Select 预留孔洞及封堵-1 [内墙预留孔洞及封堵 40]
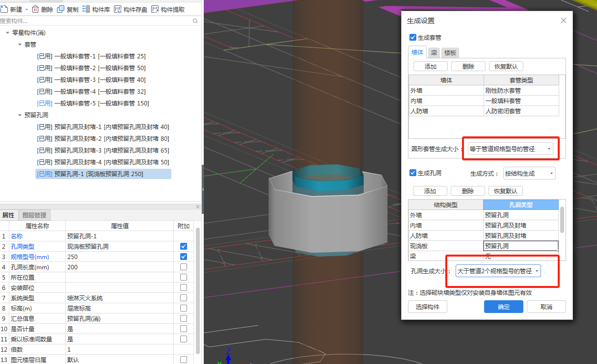The height and width of the screenshot is (364, 597). click(103, 127)
